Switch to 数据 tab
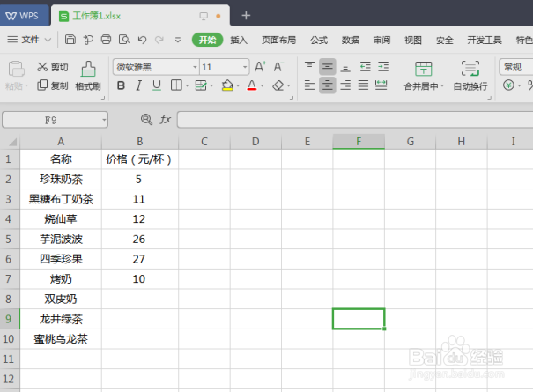533x392 pixels. (x=350, y=41)
